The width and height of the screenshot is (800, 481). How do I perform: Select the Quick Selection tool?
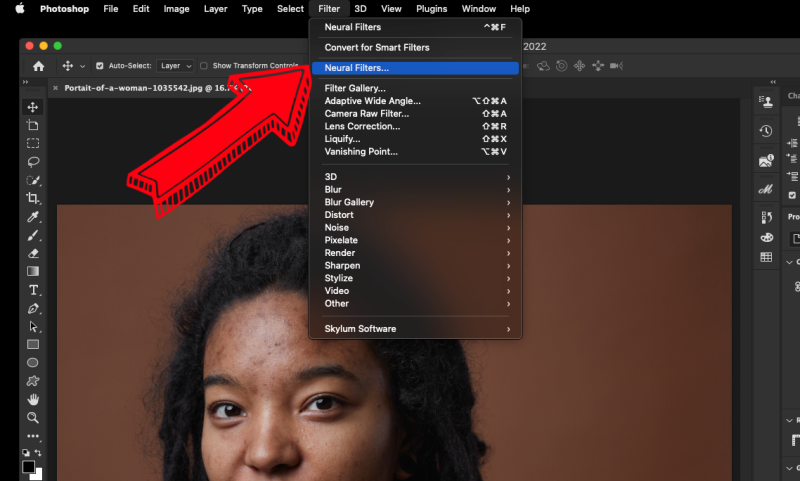pyautogui.click(x=33, y=180)
